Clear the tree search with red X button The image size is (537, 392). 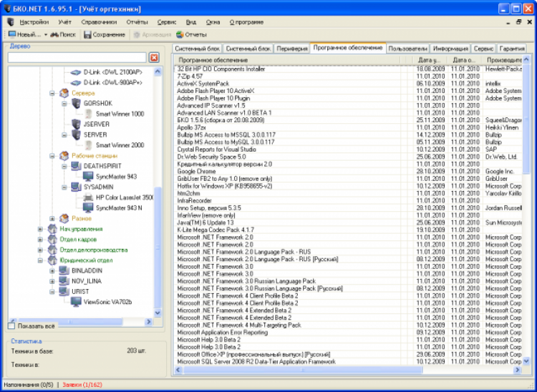click(x=154, y=57)
